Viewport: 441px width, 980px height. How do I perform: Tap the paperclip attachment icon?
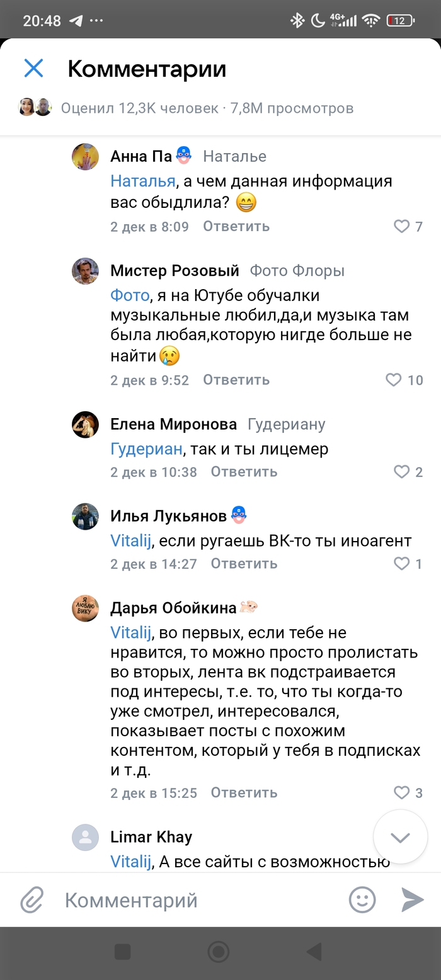(x=31, y=900)
